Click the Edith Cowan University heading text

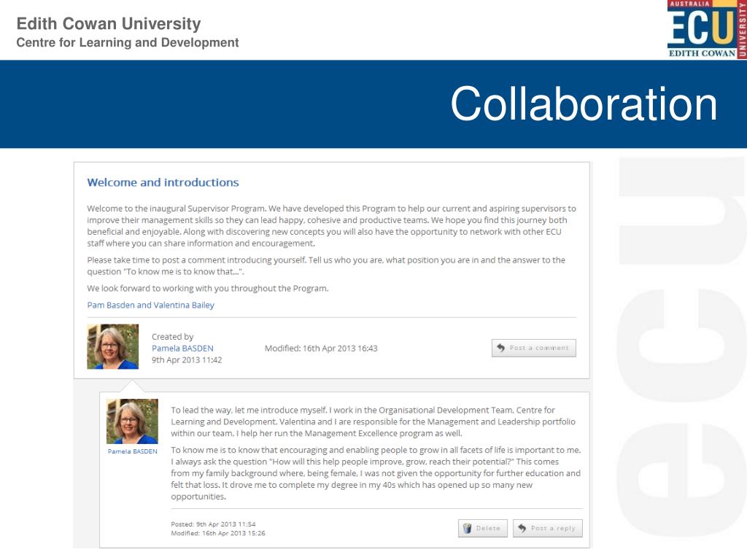pyautogui.click(x=109, y=23)
